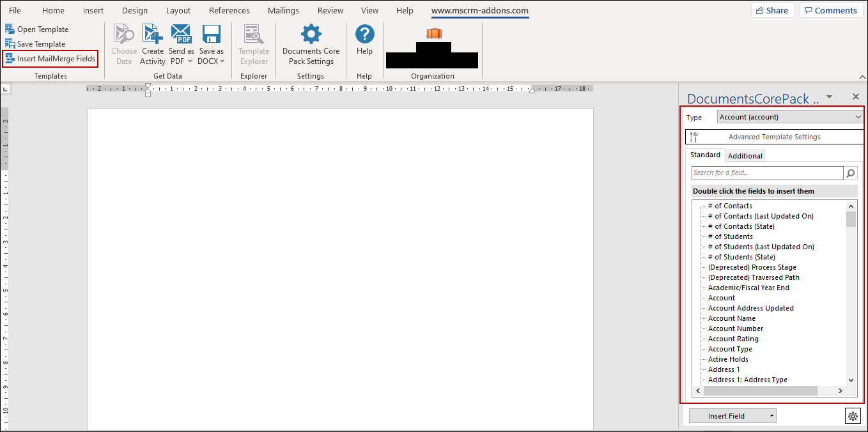Open gear settings at task pane bottom

click(853, 416)
